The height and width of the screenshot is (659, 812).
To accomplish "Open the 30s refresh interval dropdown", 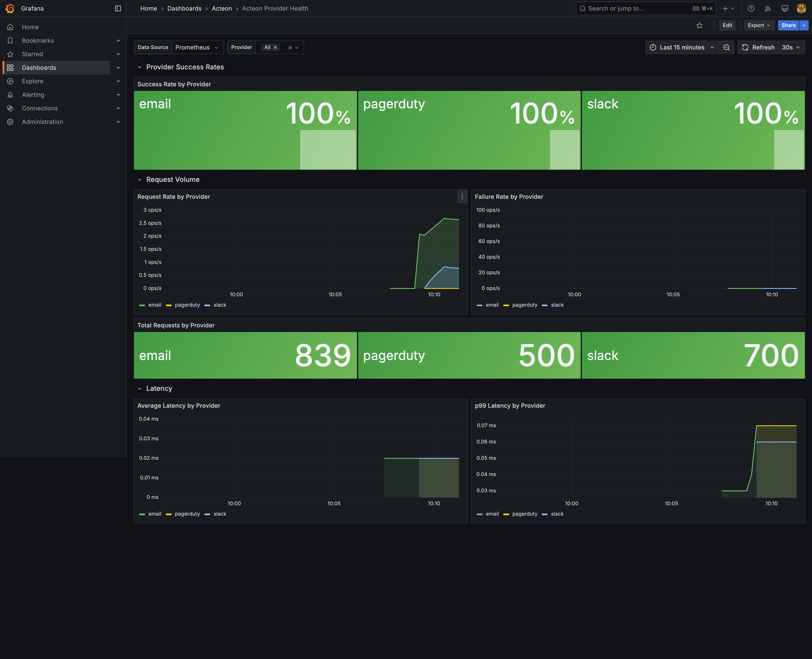I will (791, 47).
